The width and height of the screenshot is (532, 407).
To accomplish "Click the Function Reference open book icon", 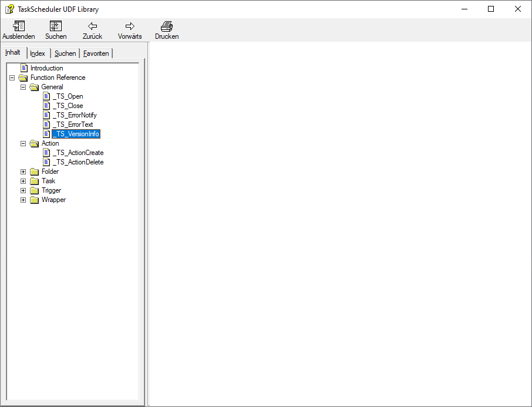I will [x=23, y=78].
